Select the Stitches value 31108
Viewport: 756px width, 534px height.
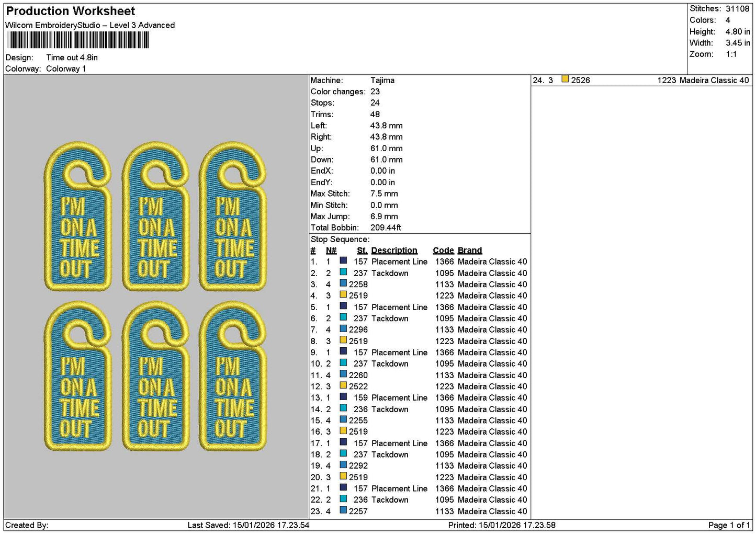[x=738, y=9]
